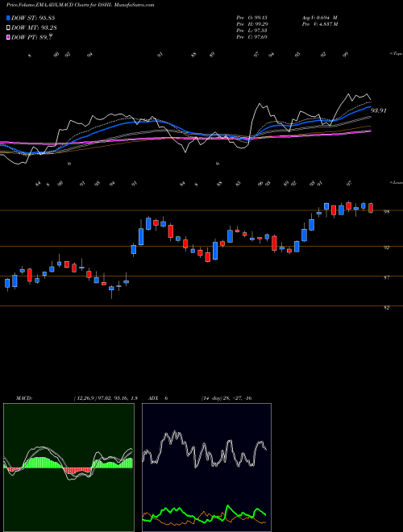Select the DOW ST legend label
The width and height of the screenshot is (403, 532).
tap(33, 19)
